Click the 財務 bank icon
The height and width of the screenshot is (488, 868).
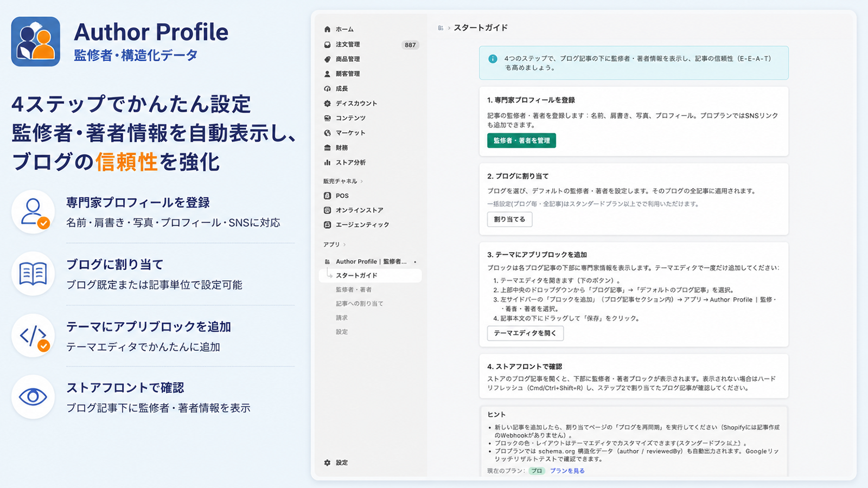click(327, 147)
